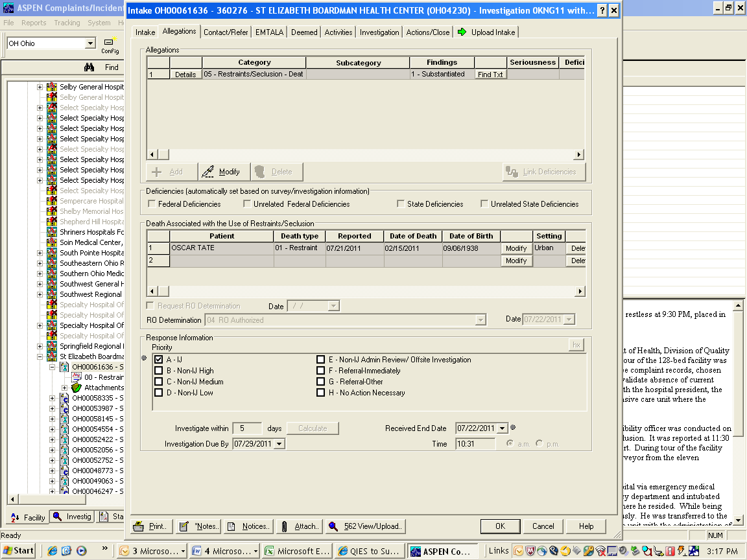747x560 pixels.
Task: Enable the Federal Deficiencies checkbox
Action: click(x=152, y=204)
